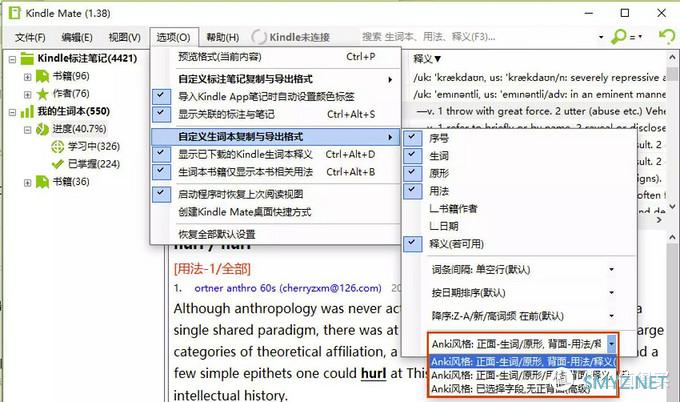Collapse the 我的生词本(550) tree node
The height and width of the screenshot is (402, 680).
[x=12, y=112]
